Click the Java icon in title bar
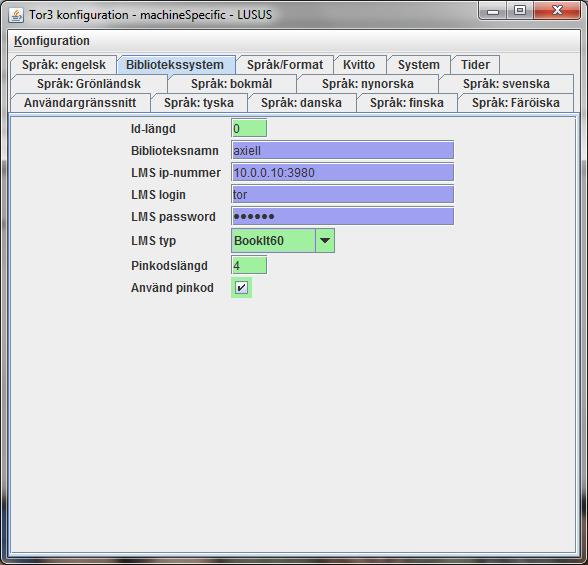 [x=16, y=15]
